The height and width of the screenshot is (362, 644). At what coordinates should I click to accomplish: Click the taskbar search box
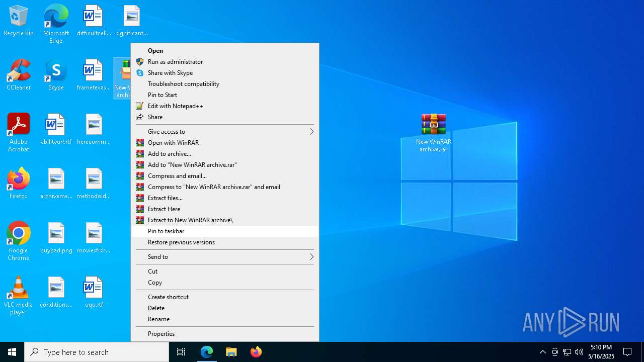click(97, 352)
